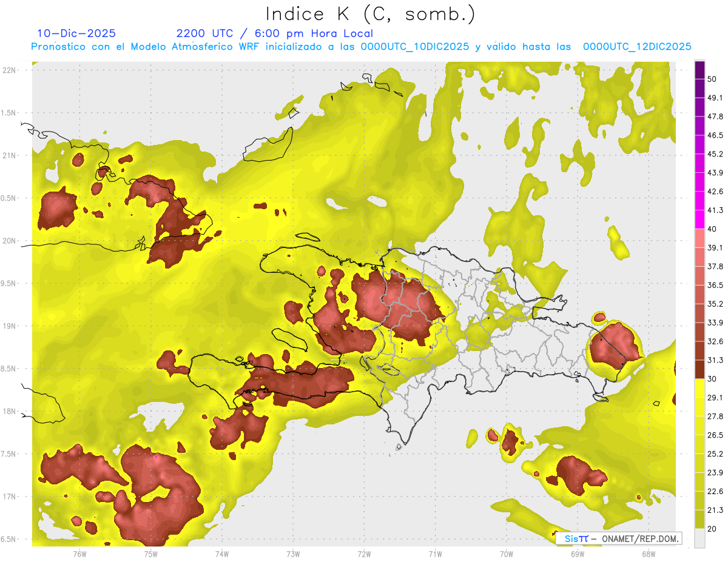
Task: Click the colorbar value "29.1"
Action: pos(715,398)
